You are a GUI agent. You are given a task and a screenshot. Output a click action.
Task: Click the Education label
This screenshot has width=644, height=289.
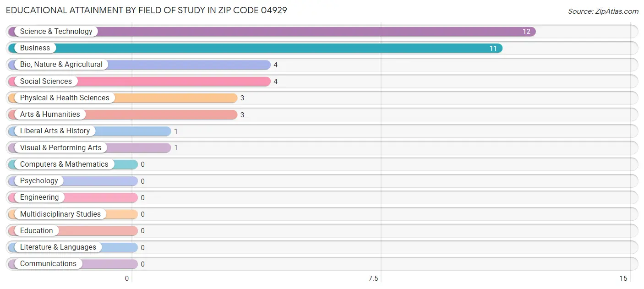click(x=37, y=231)
